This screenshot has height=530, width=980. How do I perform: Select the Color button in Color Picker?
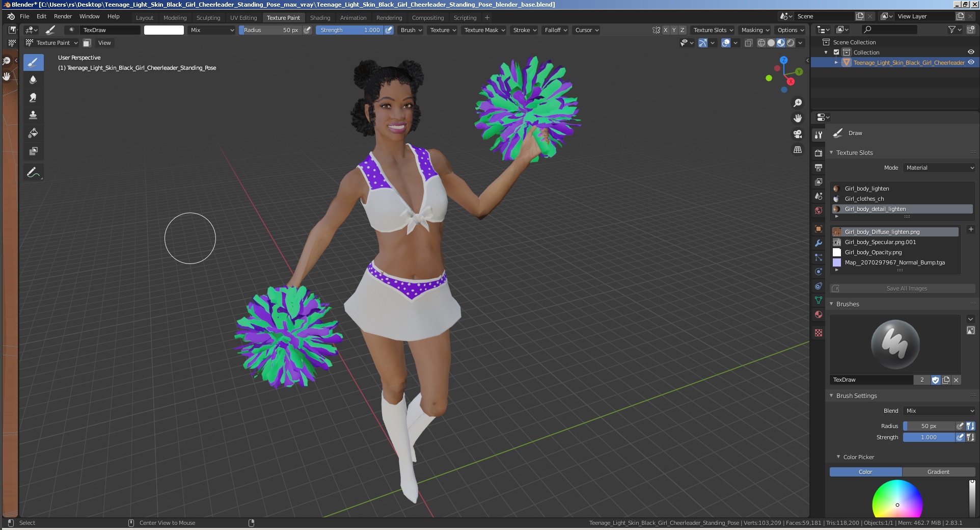pos(865,472)
